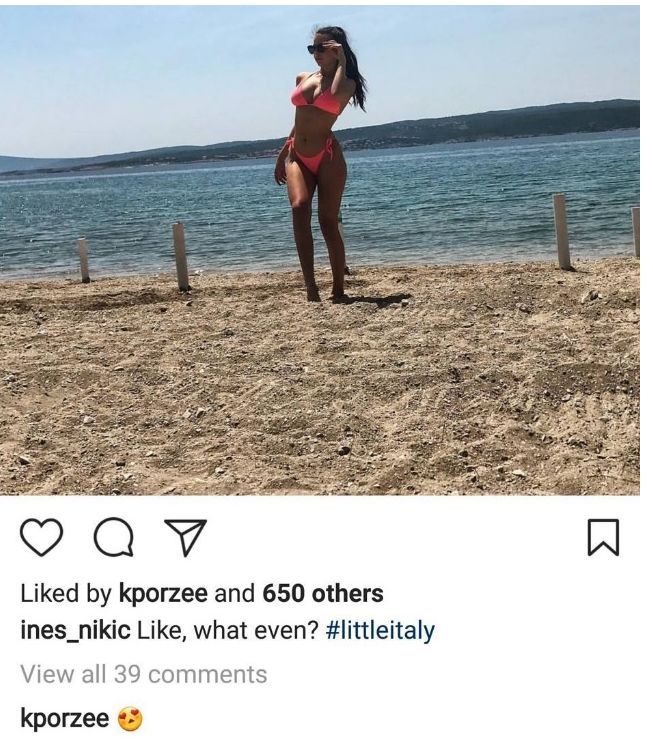
Task: Tap the hillside across the water
Action: (x=500, y=124)
